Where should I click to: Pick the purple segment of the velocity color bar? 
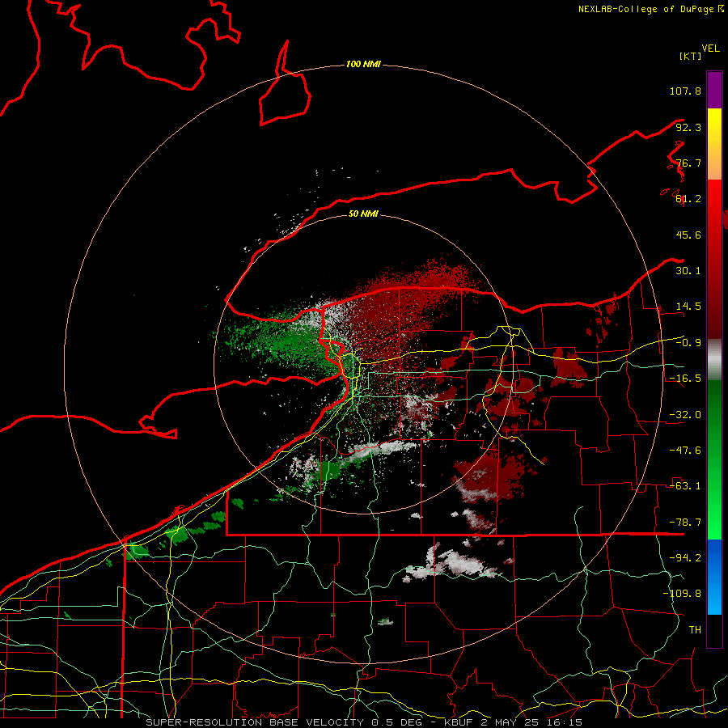[x=714, y=91]
